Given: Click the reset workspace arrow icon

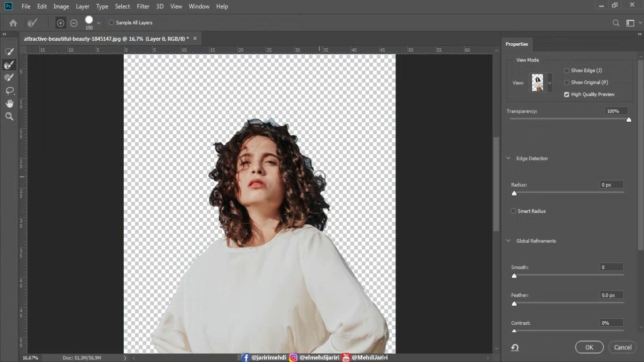Looking at the screenshot, I should [515, 347].
